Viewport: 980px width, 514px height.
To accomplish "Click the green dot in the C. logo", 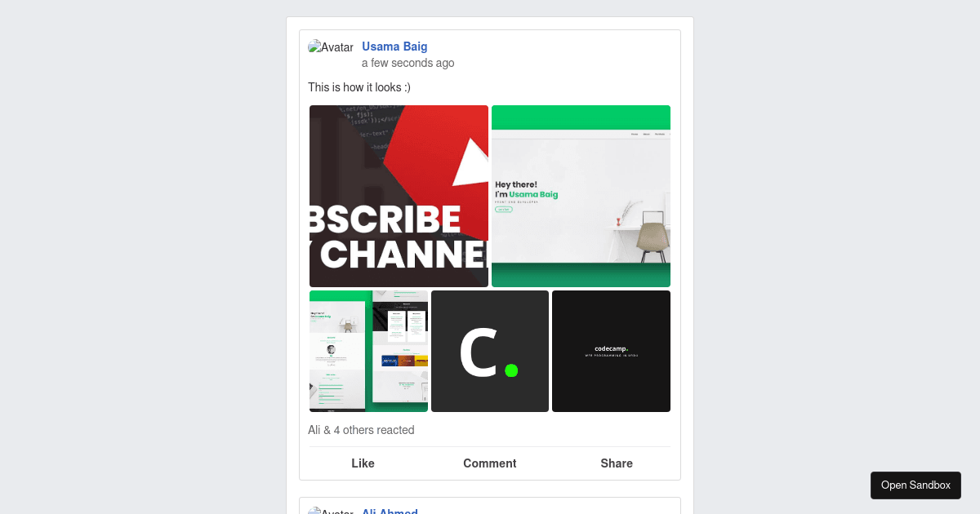I will click(511, 370).
